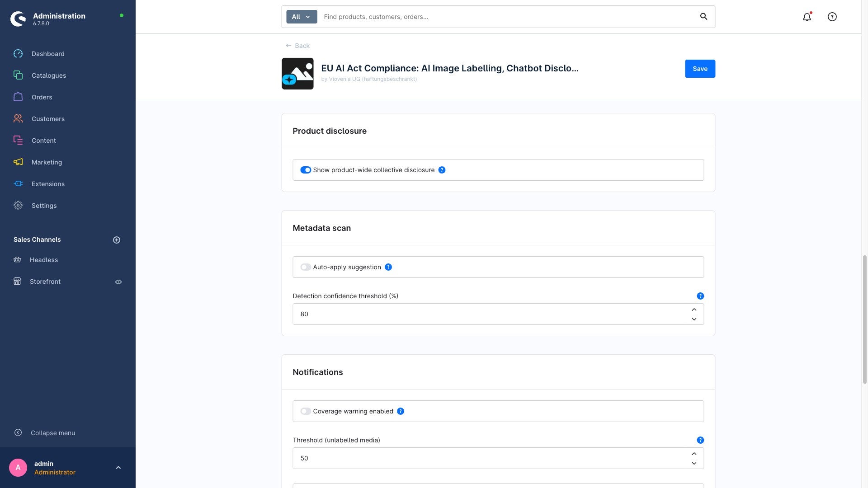
Task: Click the collapse menu arrow icon
Action: (18, 433)
